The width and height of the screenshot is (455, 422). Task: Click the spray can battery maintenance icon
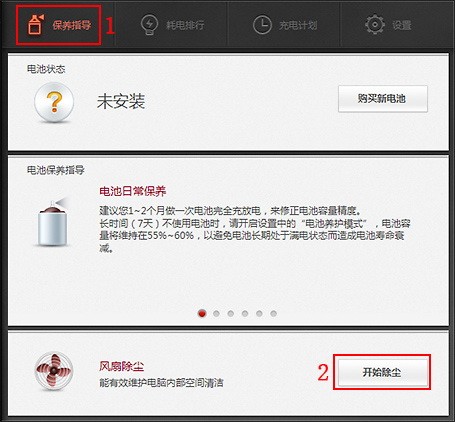coord(53,222)
